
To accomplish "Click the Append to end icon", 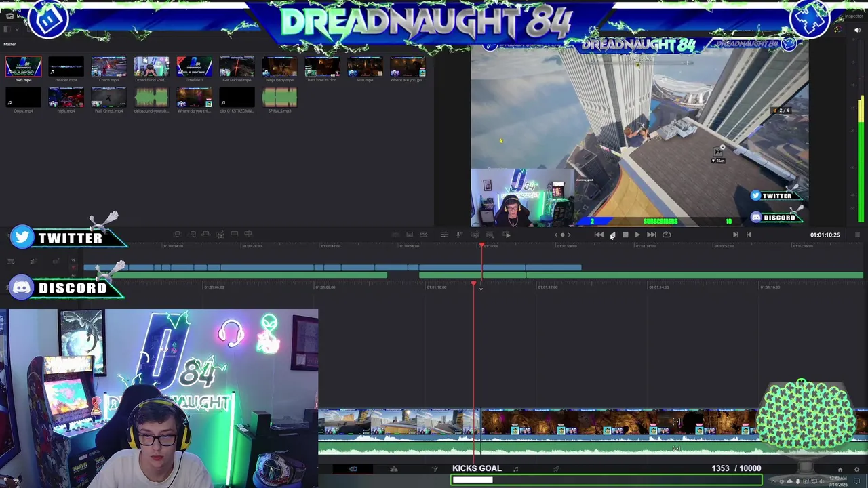I will coord(193,235).
